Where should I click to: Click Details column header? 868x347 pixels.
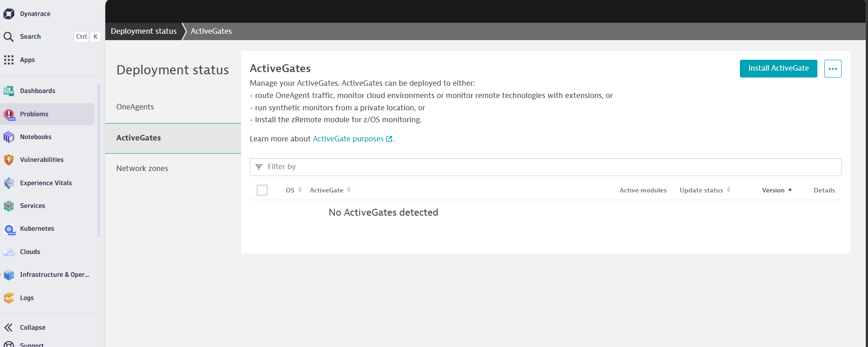[824, 190]
